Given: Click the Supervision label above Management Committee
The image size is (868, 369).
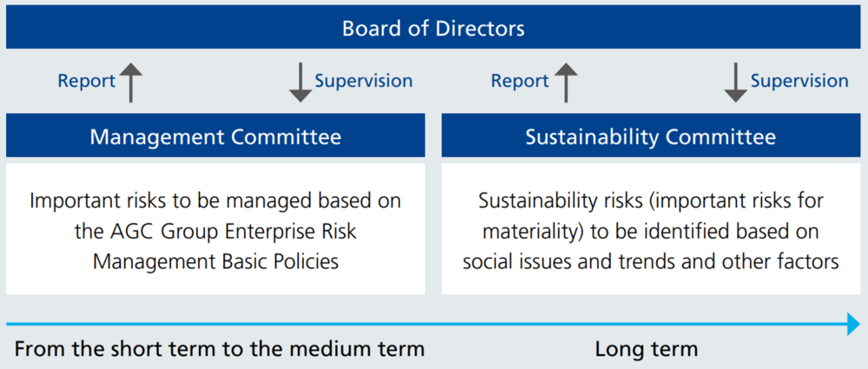Looking at the screenshot, I should point(364,82).
